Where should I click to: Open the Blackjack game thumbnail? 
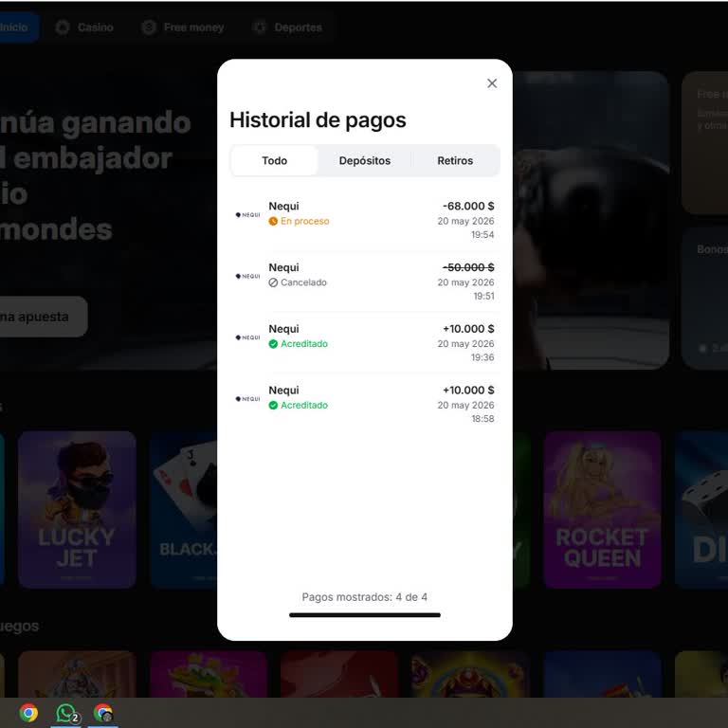point(184,509)
